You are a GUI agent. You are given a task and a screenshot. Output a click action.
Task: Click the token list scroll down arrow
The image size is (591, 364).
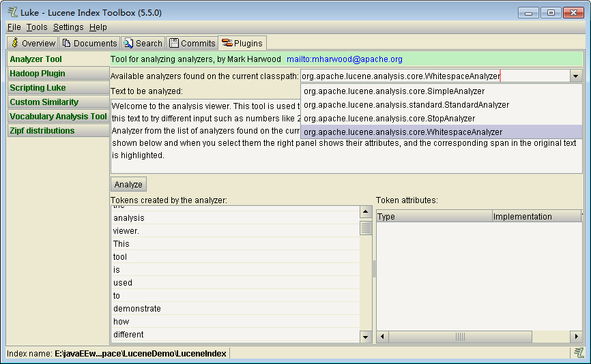click(366, 337)
